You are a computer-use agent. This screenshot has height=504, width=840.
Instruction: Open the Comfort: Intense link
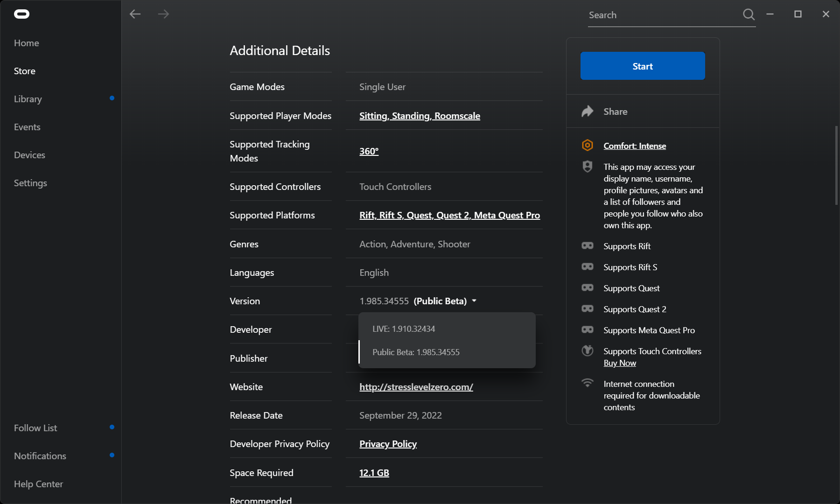tap(635, 146)
